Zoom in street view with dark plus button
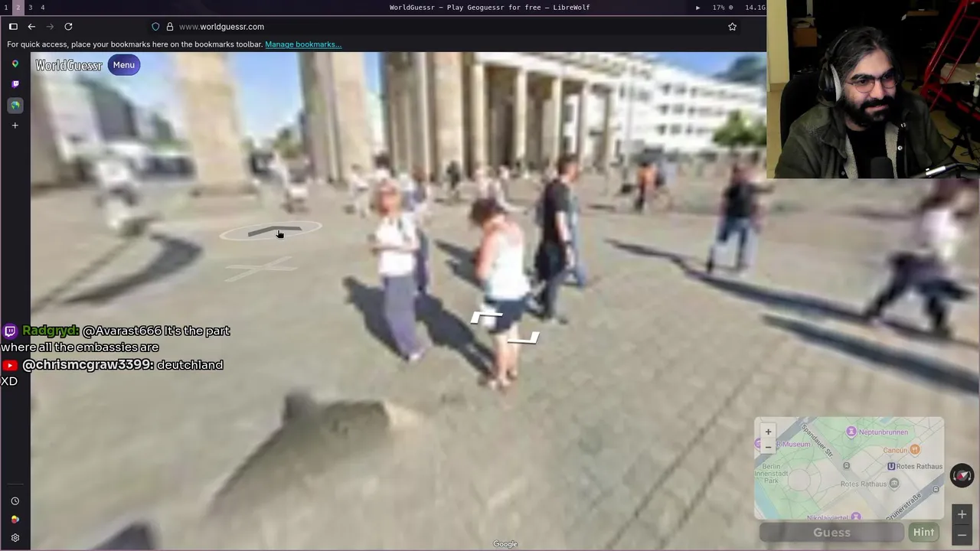 962,514
